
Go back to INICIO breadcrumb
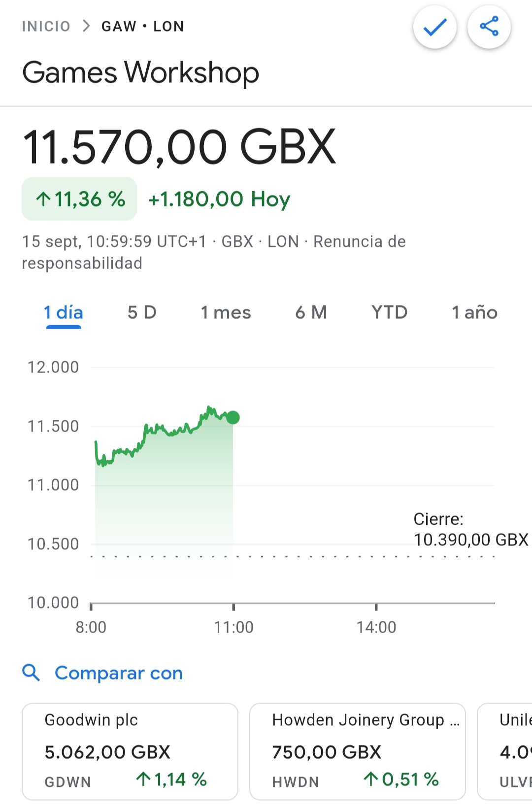tap(46, 26)
